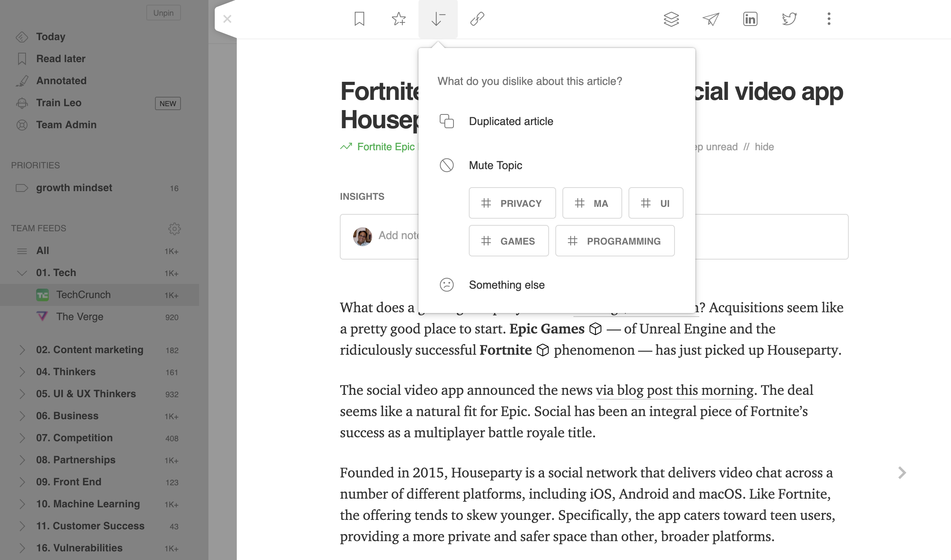This screenshot has width=951, height=560.
Task: Click the Epic Games entity cube icon
Action: [x=595, y=329]
